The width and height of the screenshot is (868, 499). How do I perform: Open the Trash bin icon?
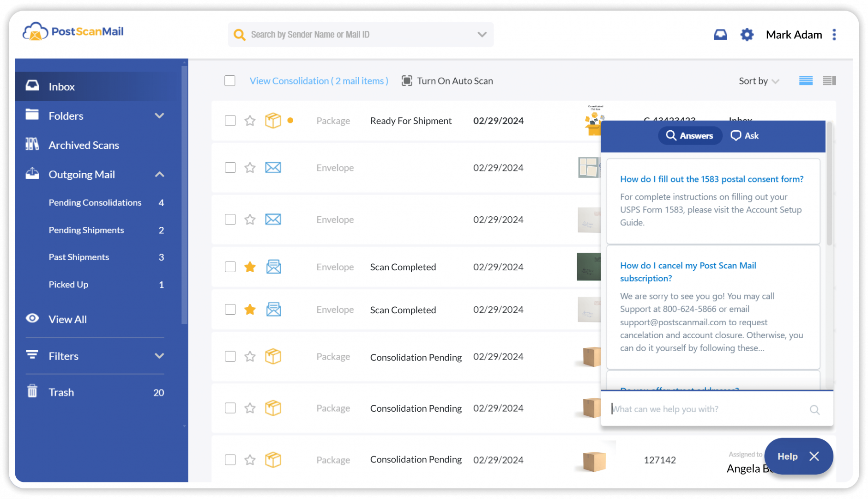tap(32, 391)
